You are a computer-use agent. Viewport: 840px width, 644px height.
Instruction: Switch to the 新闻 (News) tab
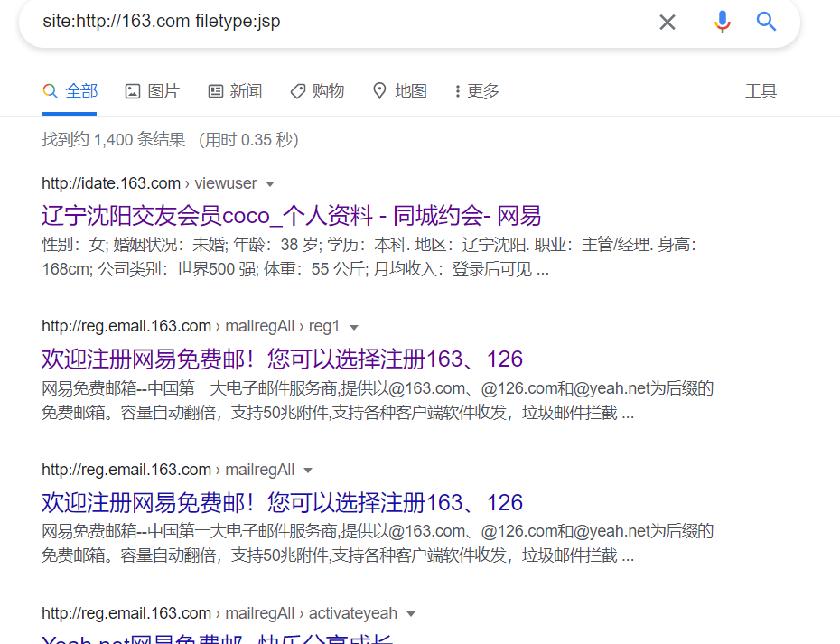[x=235, y=91]
